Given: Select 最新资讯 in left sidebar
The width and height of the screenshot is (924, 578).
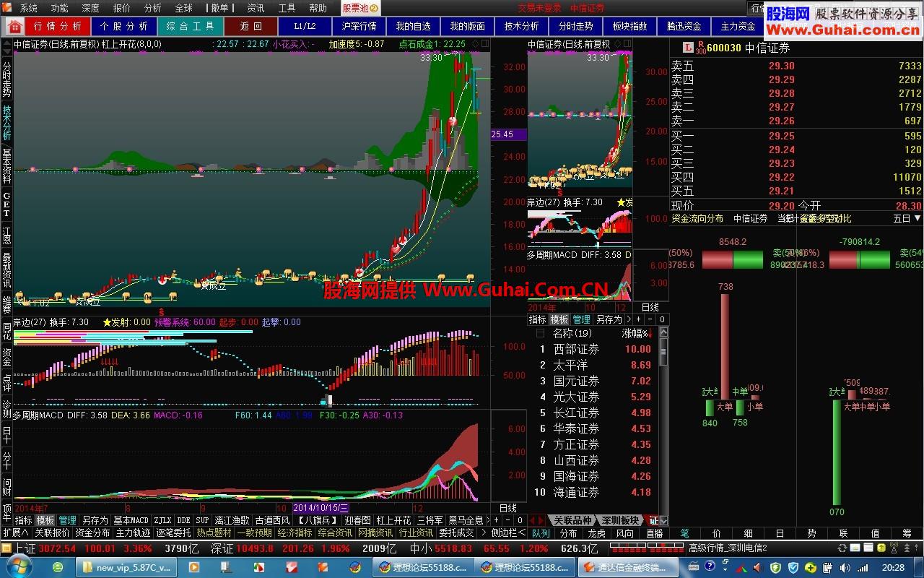Looking at the screenshot, I should (x=6, y=269).
